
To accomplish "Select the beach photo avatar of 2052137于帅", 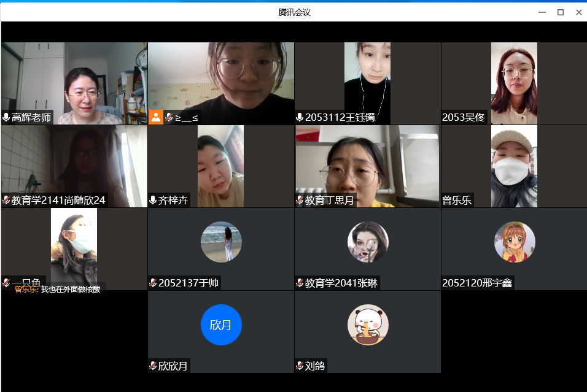I will pos(221,242).
